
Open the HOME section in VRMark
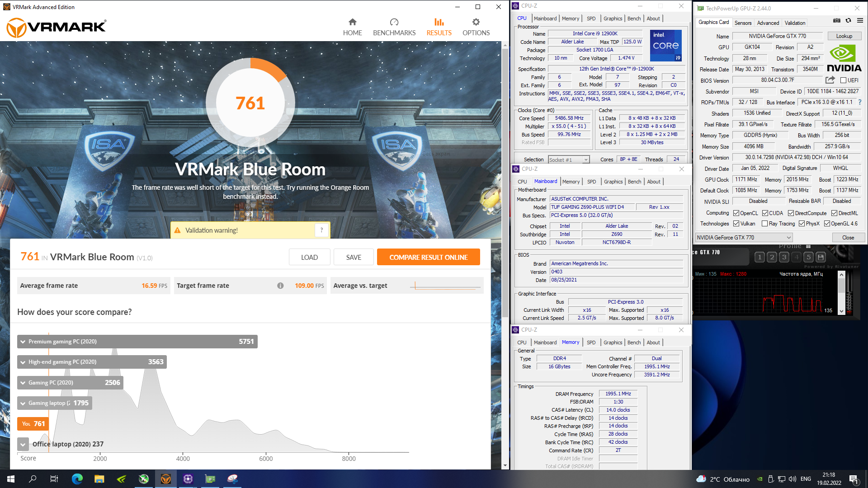point(352,27)
